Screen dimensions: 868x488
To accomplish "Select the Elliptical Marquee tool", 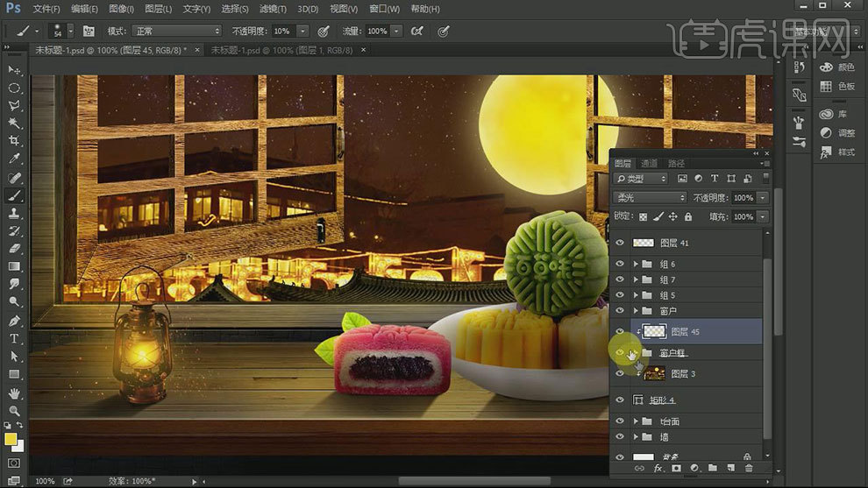I will [14, 88].
